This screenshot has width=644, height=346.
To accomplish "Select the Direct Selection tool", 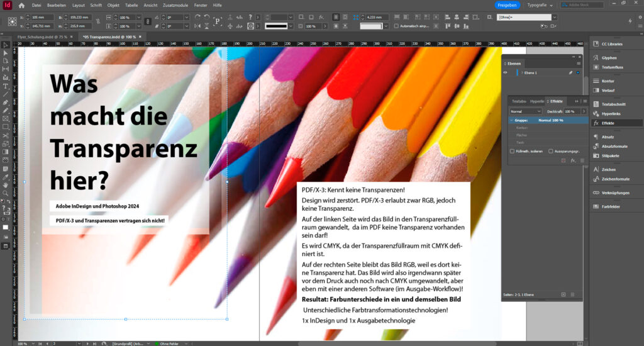I will coord(5,53).
